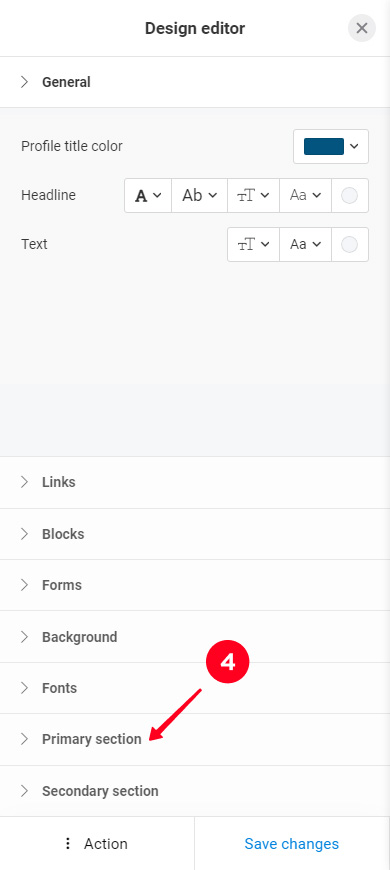The image size is (390, 870).
Task: Click the Save changes button
Action: click(x=292, y=843)
